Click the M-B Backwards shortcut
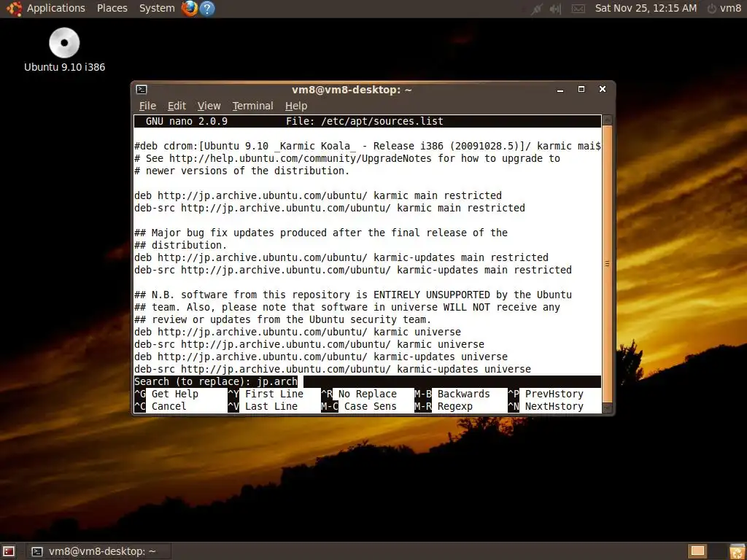Image resolution: width=747 pixels, height=560 pixels. coord(452,394)
